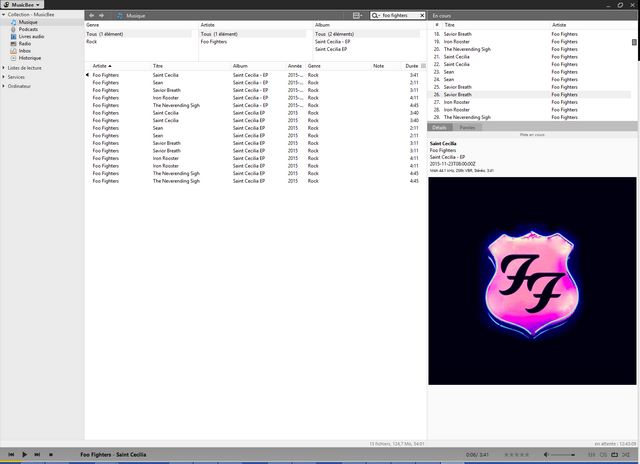Image resolution: width=640 pixels, height=464 pixels.
Task: Open the panel layout options icon
Action: [358, 16]
